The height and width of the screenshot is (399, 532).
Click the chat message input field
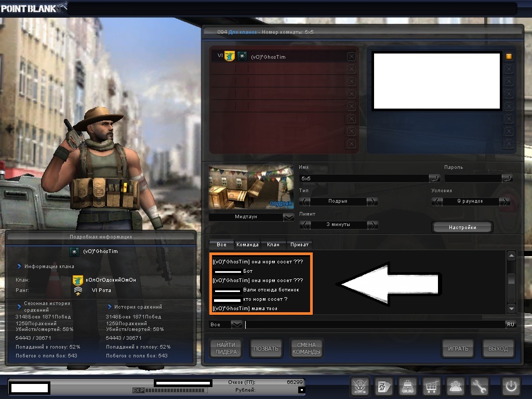(x=374, y=324)
